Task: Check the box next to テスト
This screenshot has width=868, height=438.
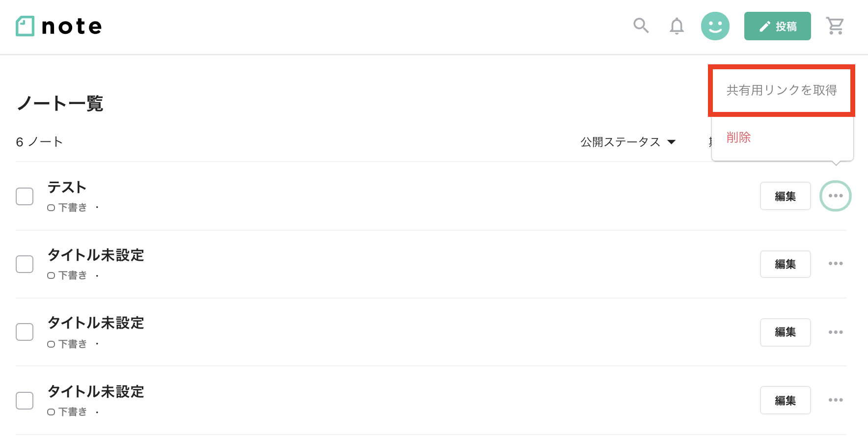Action: pos(25,196)
